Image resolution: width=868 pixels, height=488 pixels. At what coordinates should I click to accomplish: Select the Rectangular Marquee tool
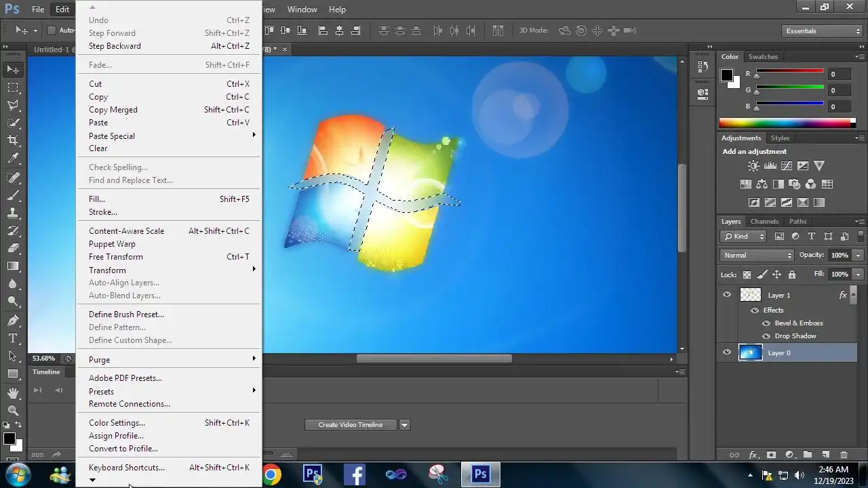(x=13, y=87)
